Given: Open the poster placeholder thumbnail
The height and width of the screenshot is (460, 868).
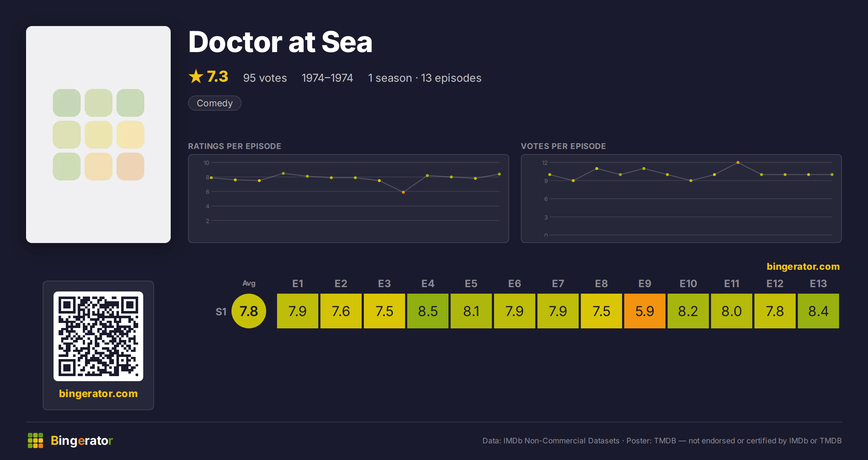Looking at the screenshot, I should 98,135.
